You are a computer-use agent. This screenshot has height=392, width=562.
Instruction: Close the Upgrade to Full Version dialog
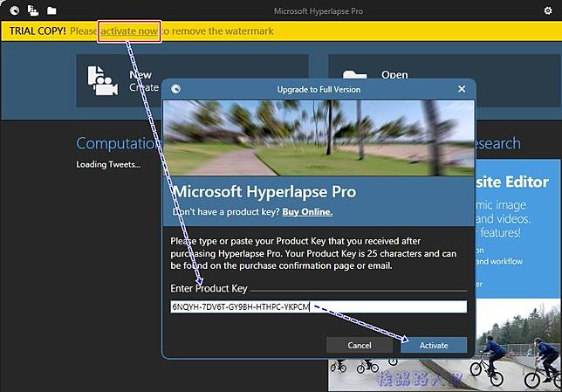point(462,89)
